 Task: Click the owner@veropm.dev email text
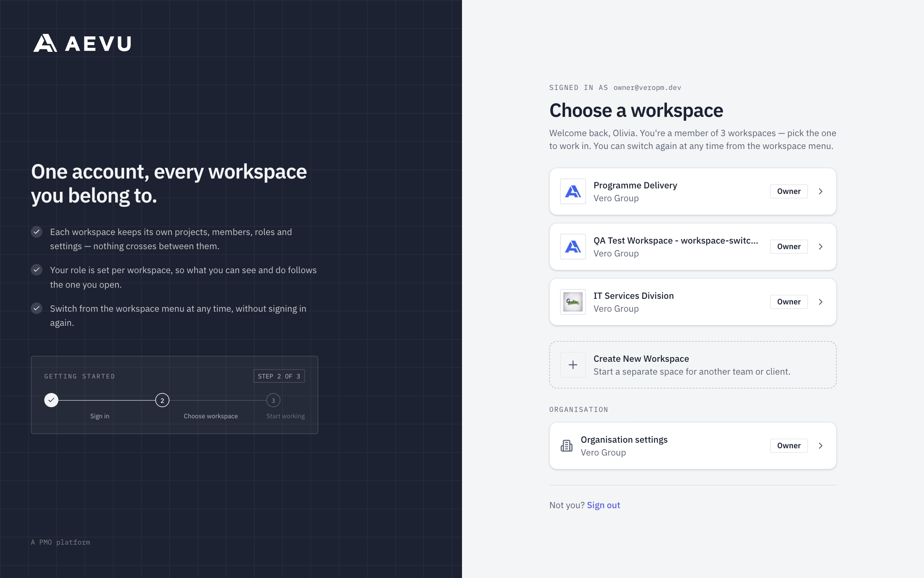pos(647,88)
